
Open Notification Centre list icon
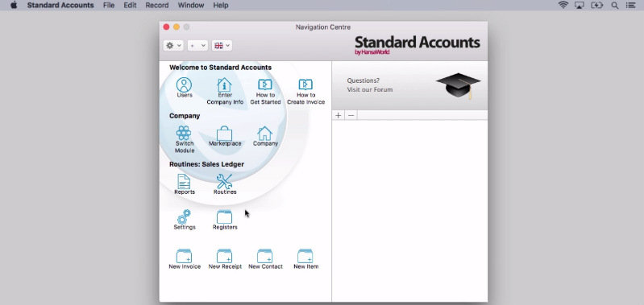630,6
